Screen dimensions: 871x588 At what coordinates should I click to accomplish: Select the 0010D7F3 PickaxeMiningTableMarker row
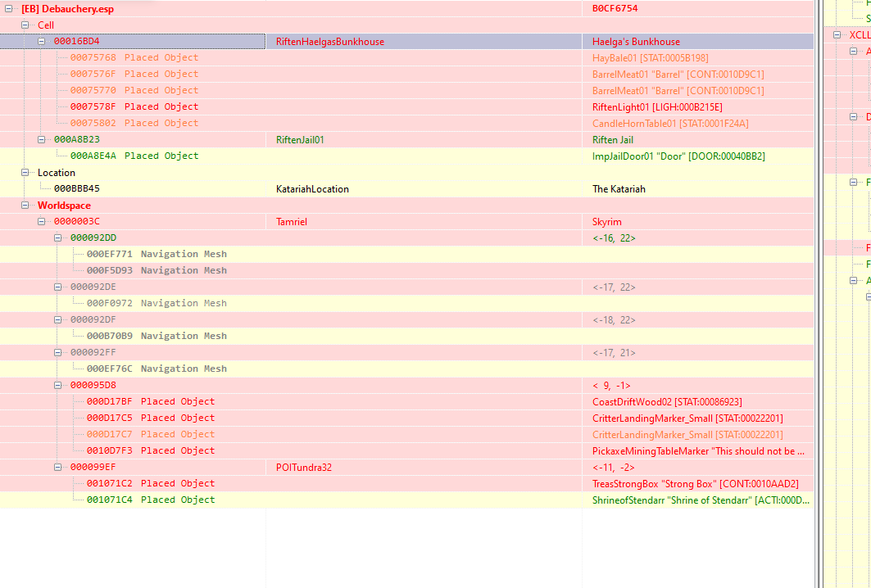point(406,451)
